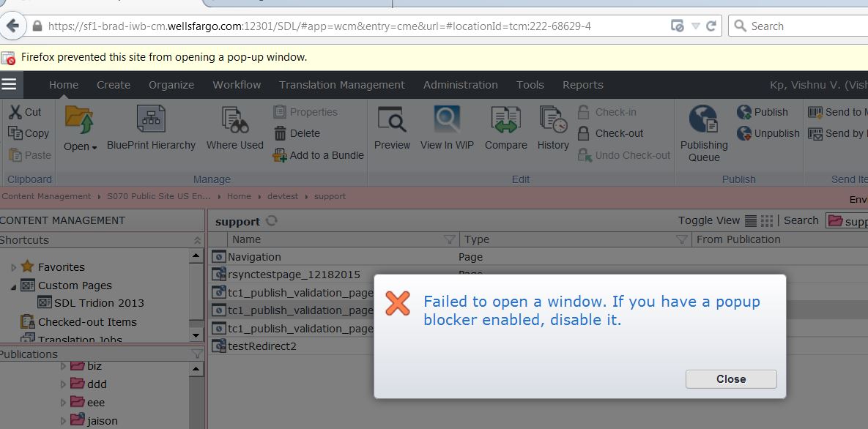
Task: Reload the page in Firefox
Action: point(711,26)
